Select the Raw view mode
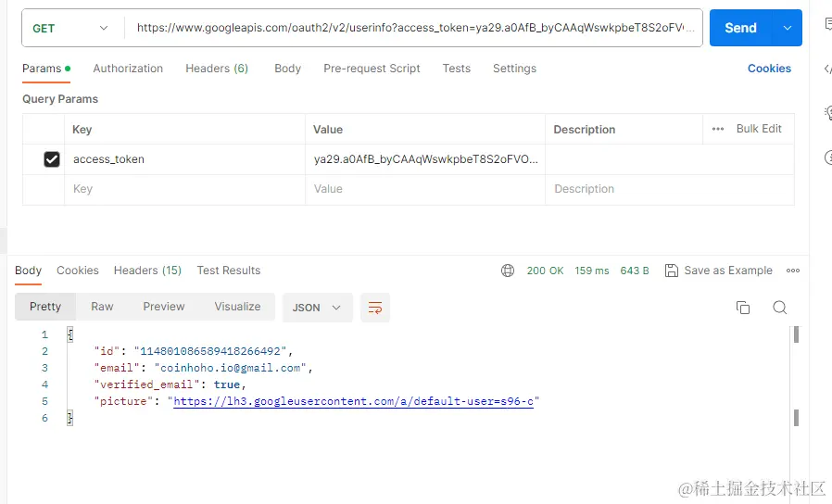The width and height of the screenshot is (832, 504). tap(102, 307)
